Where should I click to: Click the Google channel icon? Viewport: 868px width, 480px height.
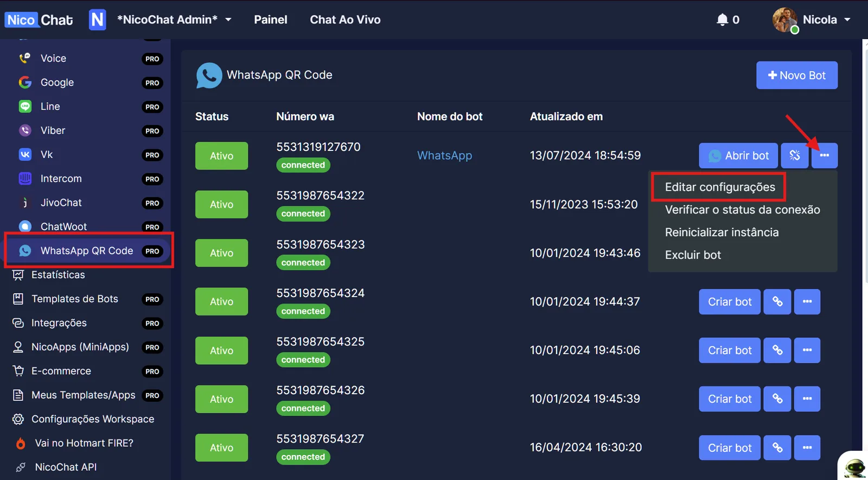25,83
